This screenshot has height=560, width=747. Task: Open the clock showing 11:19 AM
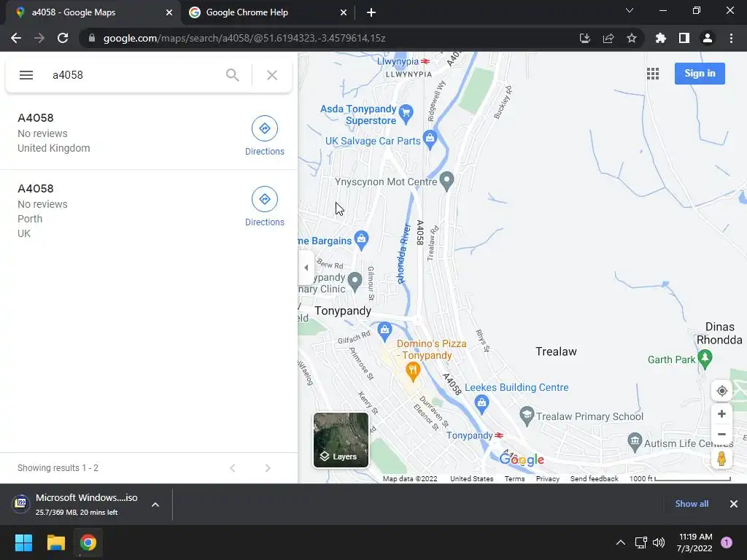point(695,542)
